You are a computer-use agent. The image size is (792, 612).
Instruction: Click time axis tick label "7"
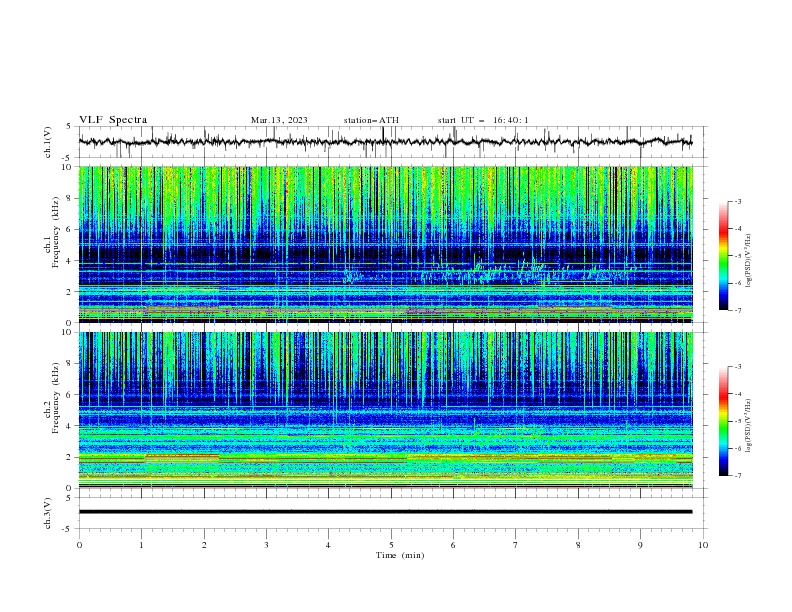[516, 545]
